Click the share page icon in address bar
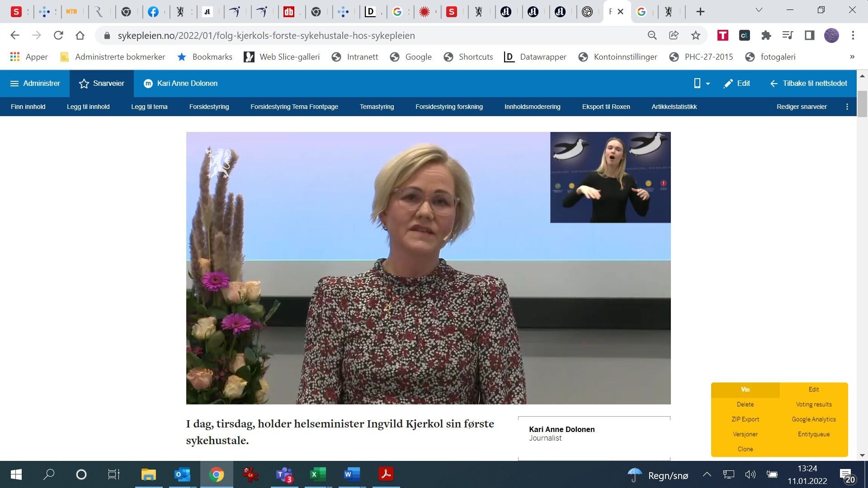 tap(674, 35)
